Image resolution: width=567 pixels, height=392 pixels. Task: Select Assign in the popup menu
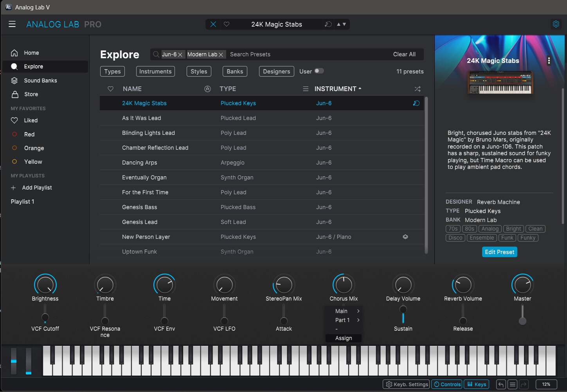coord(343,338)
